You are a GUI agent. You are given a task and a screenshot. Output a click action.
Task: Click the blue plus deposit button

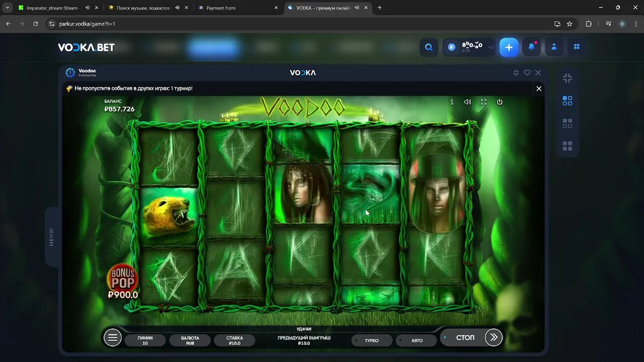point(509,47)
